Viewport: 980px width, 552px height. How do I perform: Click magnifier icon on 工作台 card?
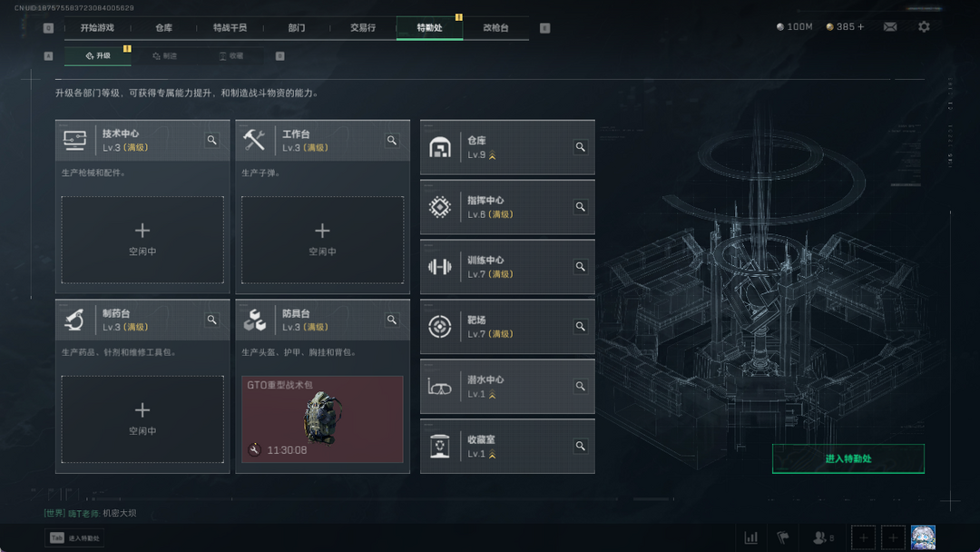392,140
